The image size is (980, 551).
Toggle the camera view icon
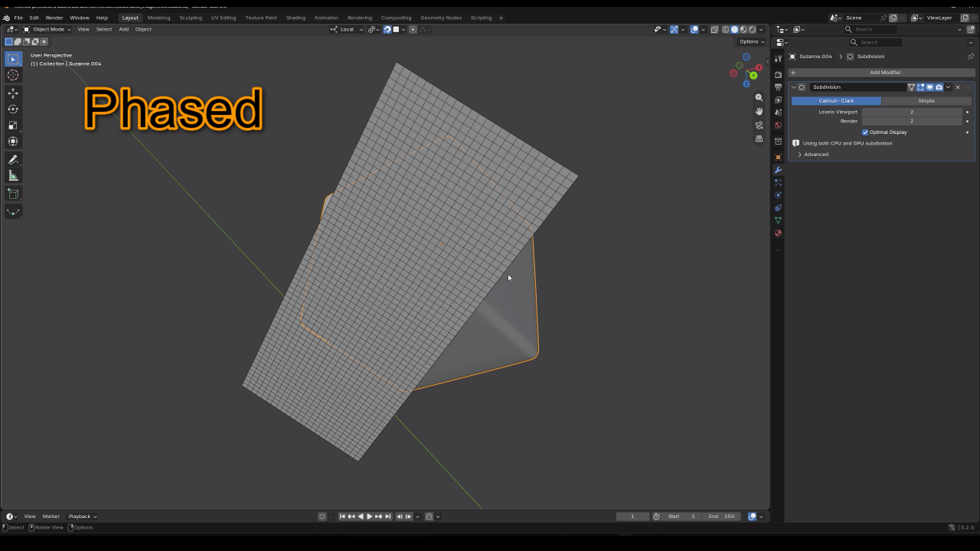[x=759, y=125]
